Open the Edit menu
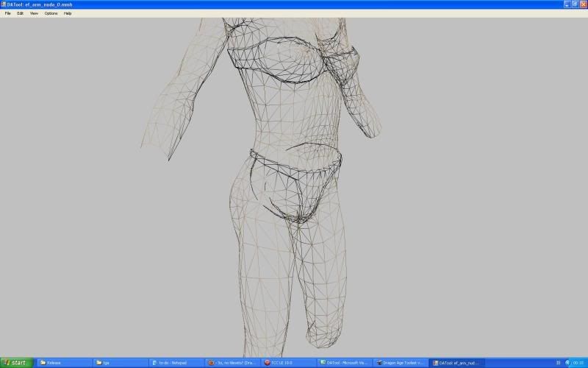 [x=20, y=13]
